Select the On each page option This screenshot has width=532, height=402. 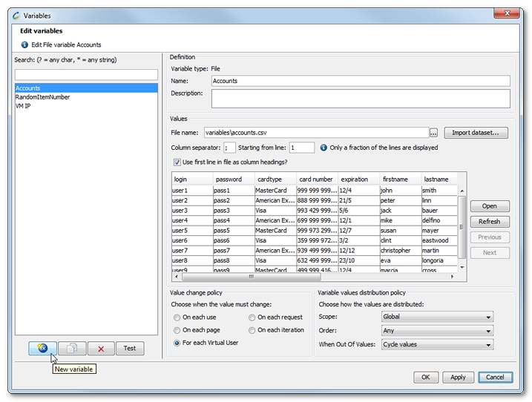click(177, 330)
